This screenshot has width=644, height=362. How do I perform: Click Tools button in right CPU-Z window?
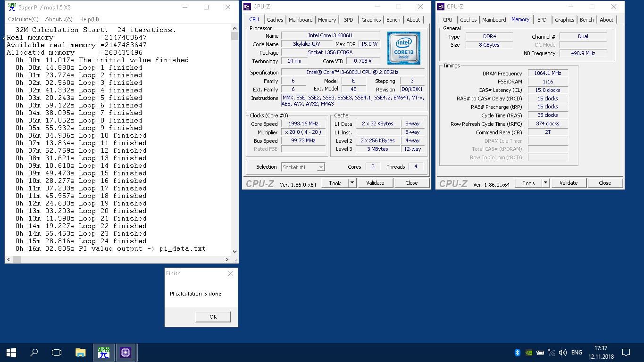[x=528, y=183]
